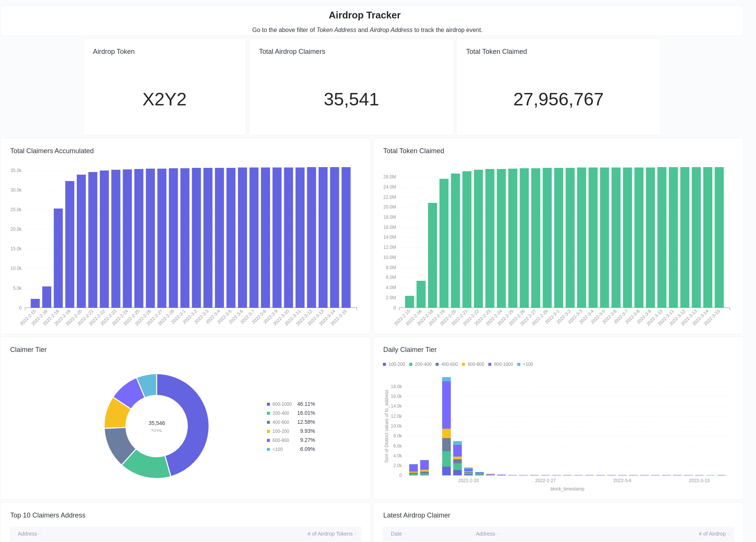Click the <100 legend swatch above Daily Claimer Tier
Screen dimensions: 756x542
519,364
